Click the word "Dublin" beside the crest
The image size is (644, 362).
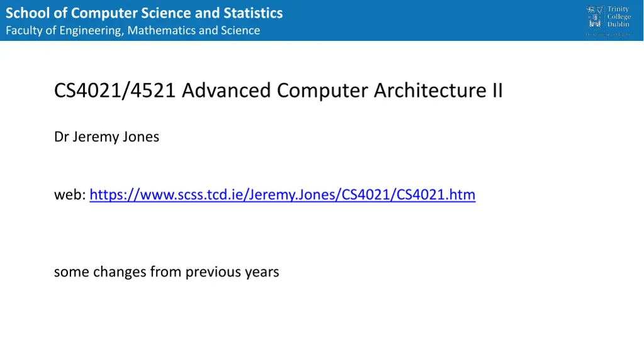click(618, 25)
